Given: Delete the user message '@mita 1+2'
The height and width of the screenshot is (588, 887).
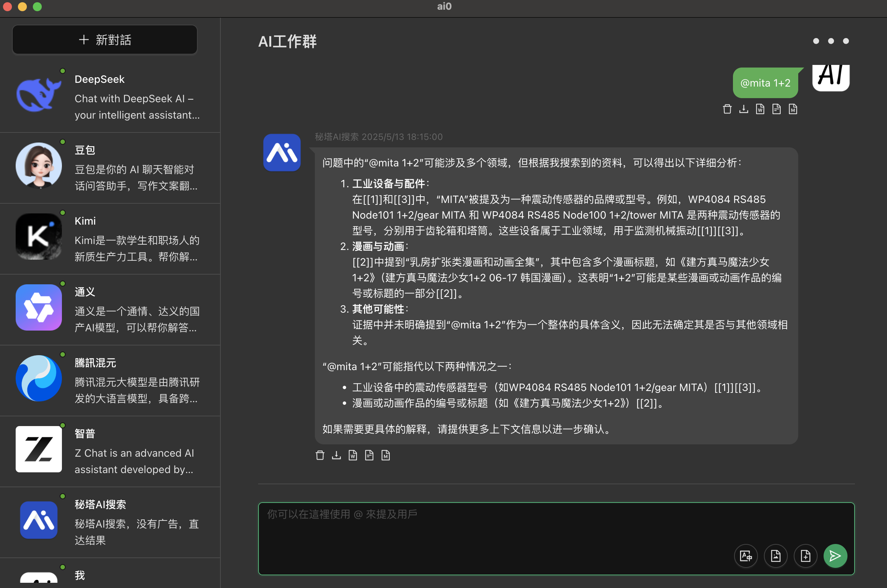Looking at the screenshot, I should [x=727, y=109].
